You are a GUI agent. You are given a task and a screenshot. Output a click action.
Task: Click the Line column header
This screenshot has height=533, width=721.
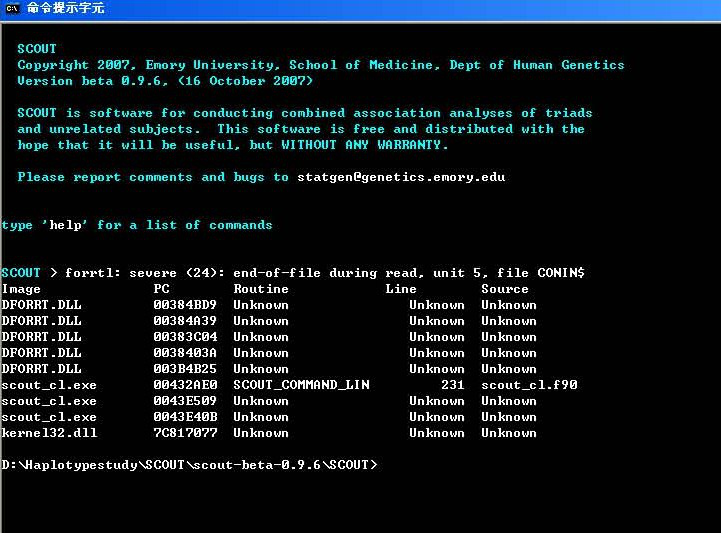(401, 289)
